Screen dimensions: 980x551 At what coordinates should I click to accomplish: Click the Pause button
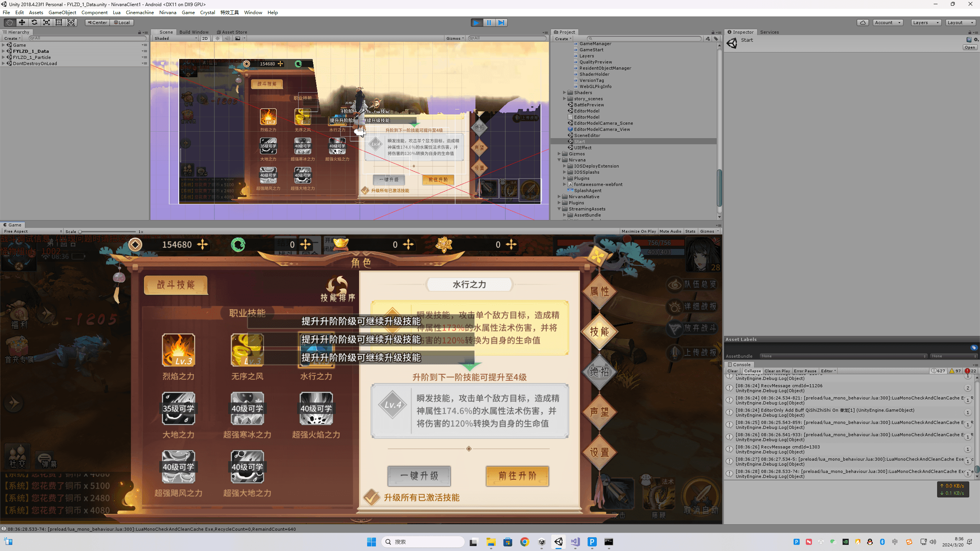pyautogui.click(x=489, y=23)
